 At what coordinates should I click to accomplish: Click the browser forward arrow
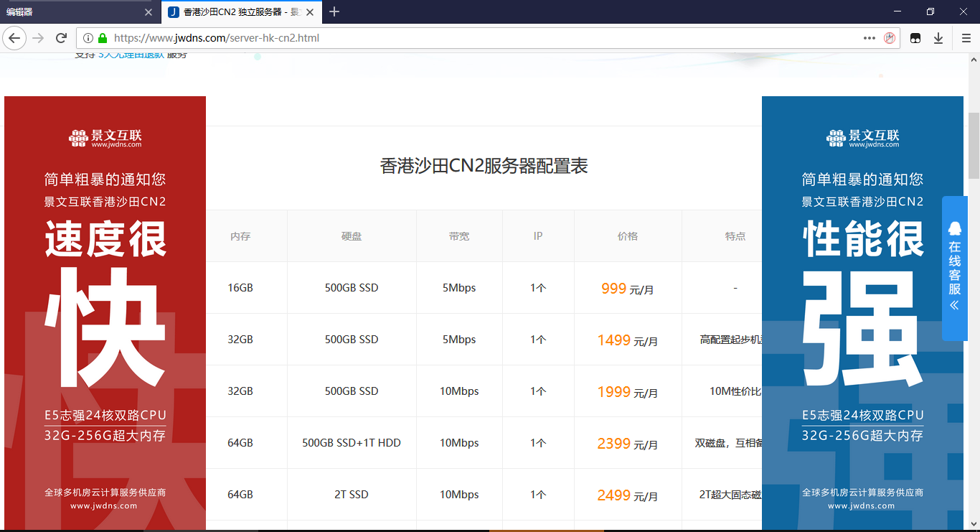pos(38,38)
